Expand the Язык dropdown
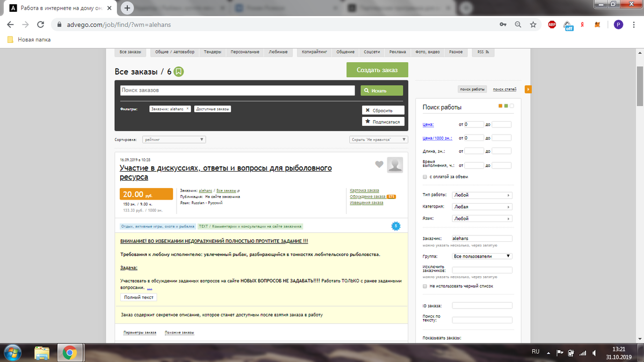 coord(482,219)
